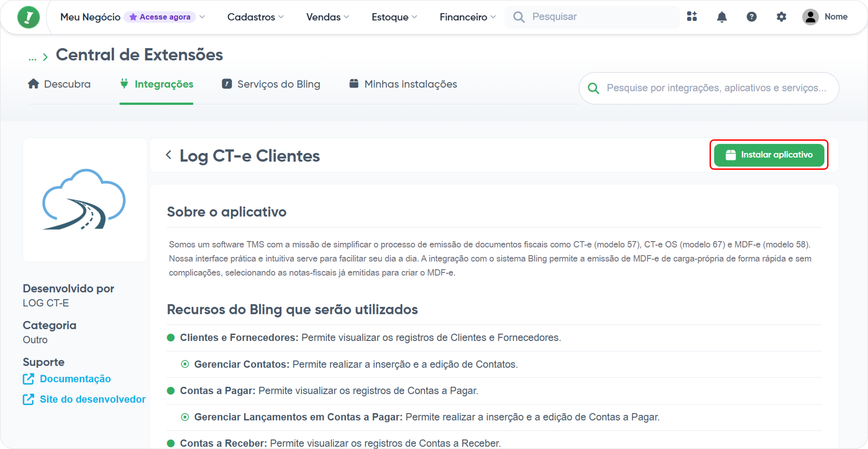Click the Gerenciar Contatos circle marker
This screenshot has width=868, height=449.
point(185,364)
